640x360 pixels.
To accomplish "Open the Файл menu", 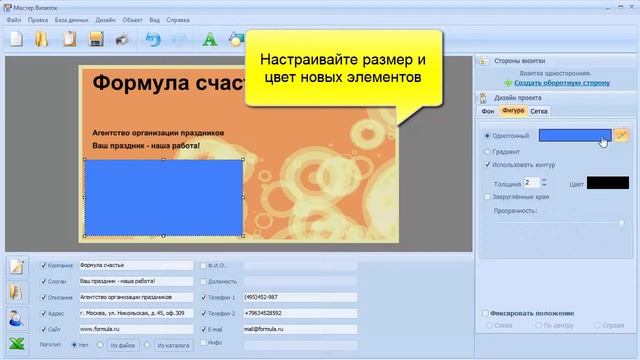I will tap(13, 20).
